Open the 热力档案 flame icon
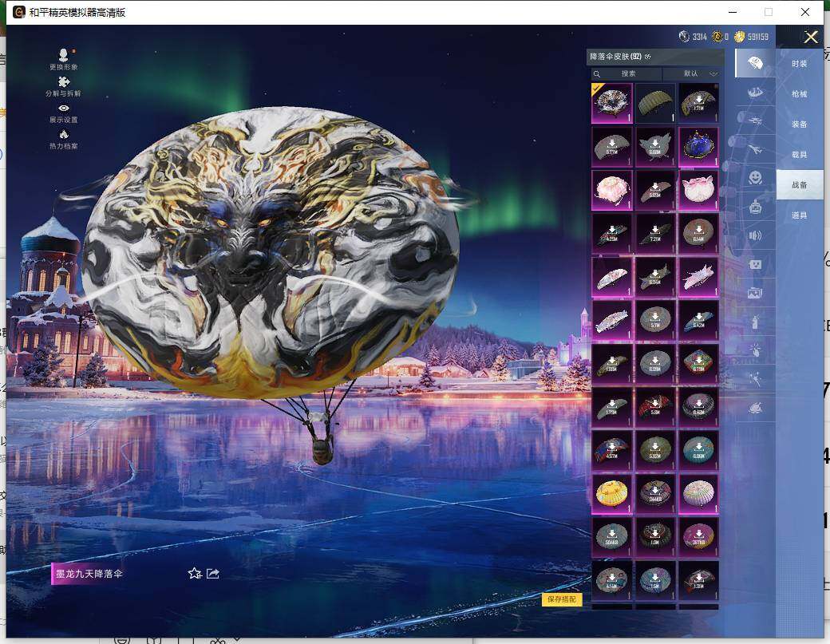The image size is (830, 644). pos(64,134)
